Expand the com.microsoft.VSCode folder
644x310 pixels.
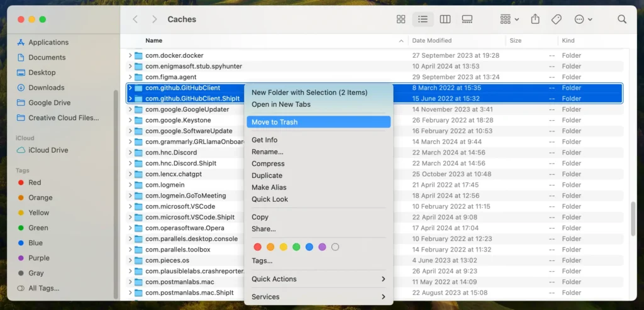tap(130, 206)
